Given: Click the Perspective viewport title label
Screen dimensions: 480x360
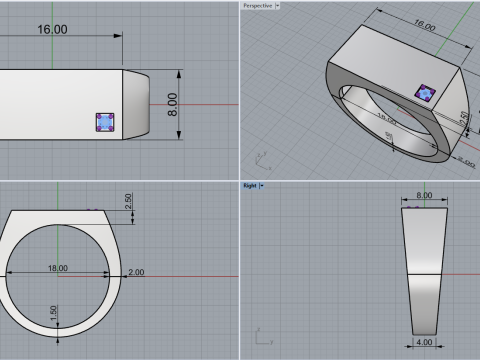Looking at the screenshot, I should click(x=257, y=6).
